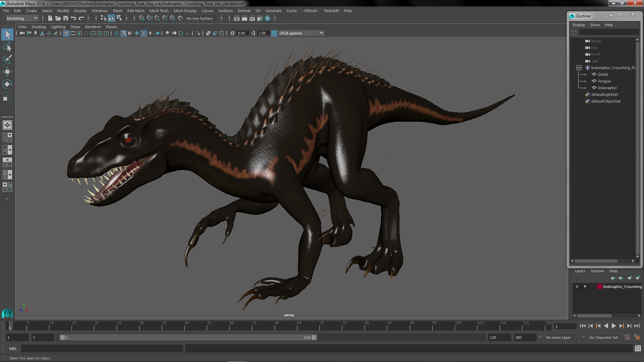The image size is (644, 362).
Task: Toggle use all lights in viewport
Action: tap(150, 33)
